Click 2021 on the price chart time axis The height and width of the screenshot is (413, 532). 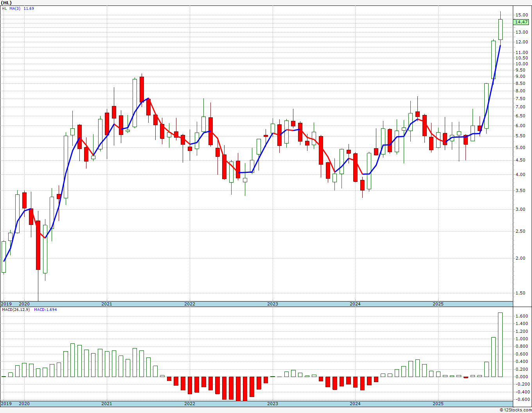(107, 304)
